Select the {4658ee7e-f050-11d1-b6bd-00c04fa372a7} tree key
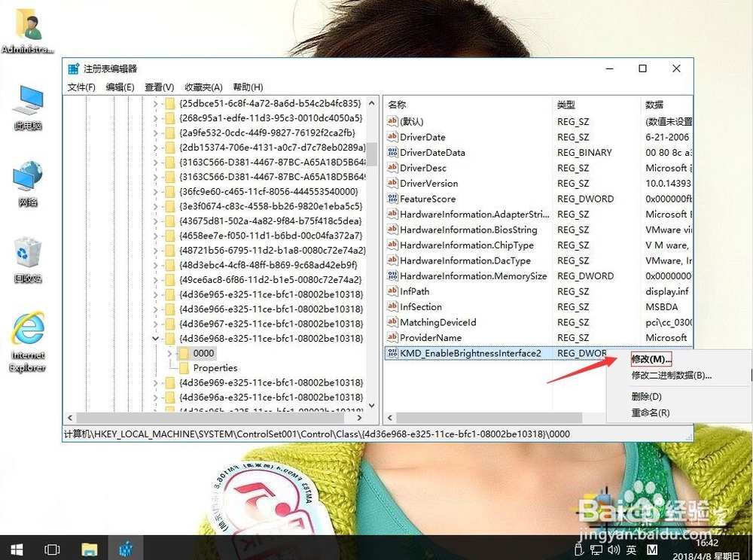753x560 pixels. (271, 236)
